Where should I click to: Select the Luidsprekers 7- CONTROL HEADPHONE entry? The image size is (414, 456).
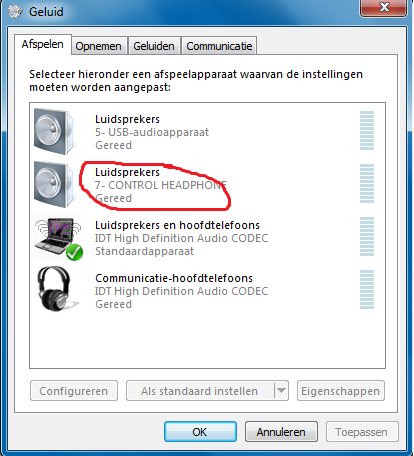pos(207,184)
